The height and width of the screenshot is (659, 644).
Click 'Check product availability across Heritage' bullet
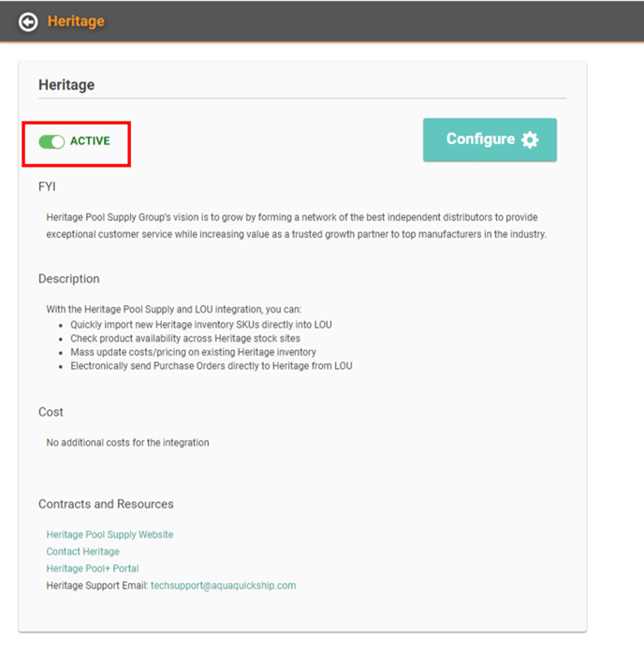[x=185, y=338]
